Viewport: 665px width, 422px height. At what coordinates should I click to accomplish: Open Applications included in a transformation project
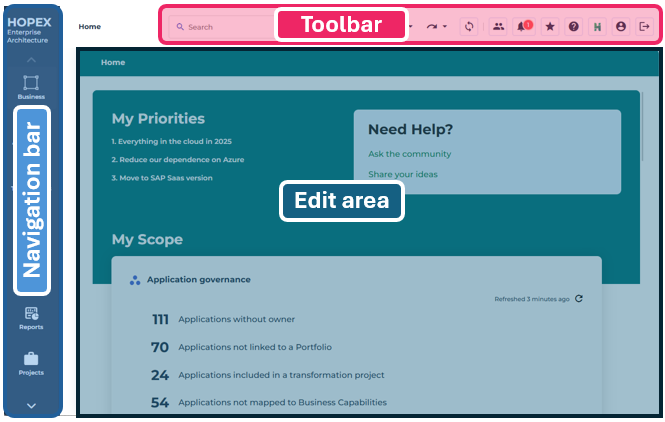tap(281, 375)
